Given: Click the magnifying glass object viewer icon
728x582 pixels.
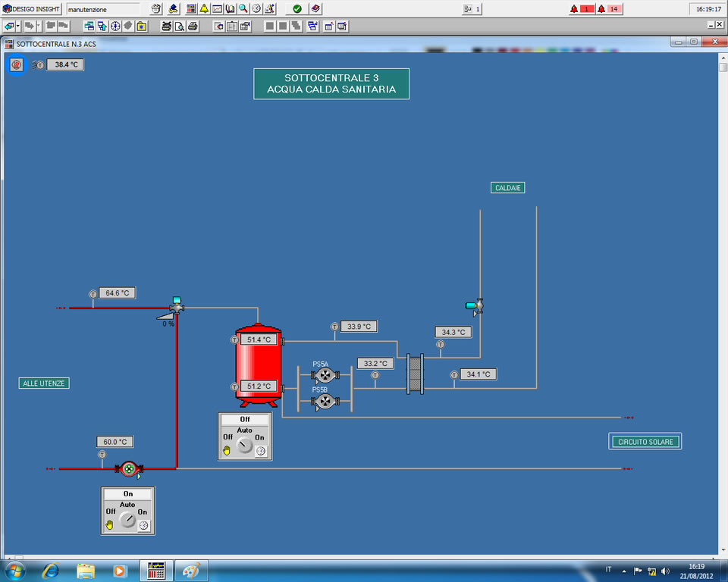Looking at the screenshot, I should pos(243,9).
